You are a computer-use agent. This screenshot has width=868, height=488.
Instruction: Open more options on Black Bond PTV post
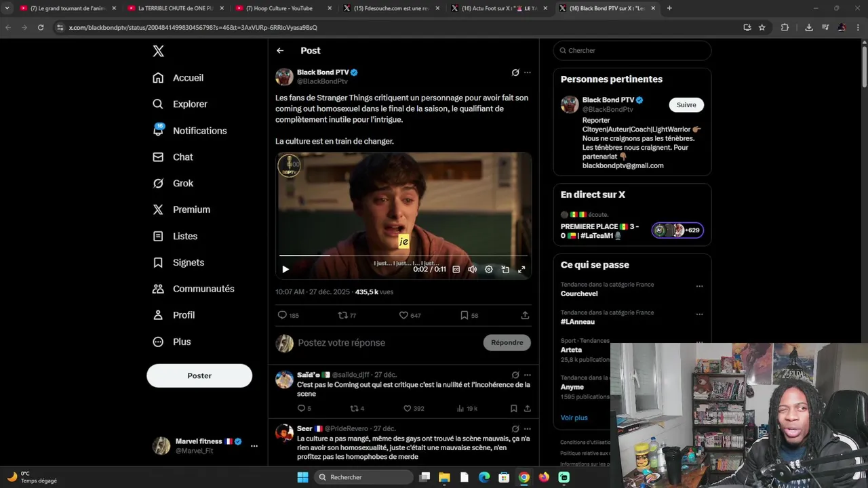point(528,73)
